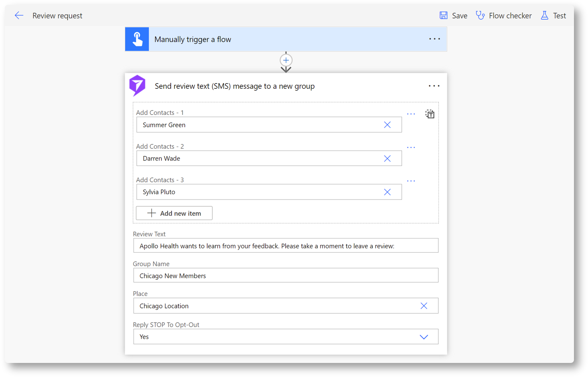
Task: Click into the Review Text field
Action: point(286,246)
